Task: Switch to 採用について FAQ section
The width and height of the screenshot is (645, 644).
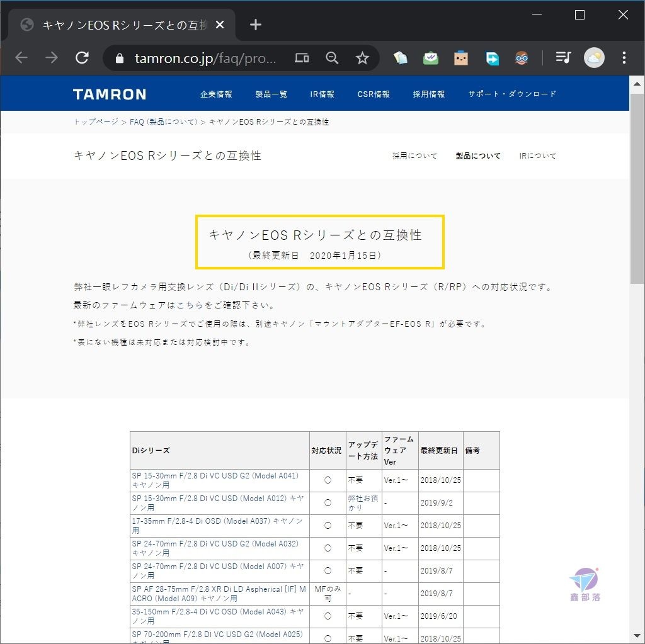Action: (414, 156)
